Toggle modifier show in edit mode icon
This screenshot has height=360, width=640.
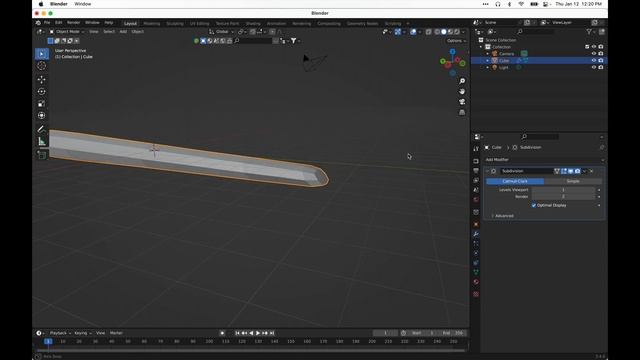click(564, 171)
